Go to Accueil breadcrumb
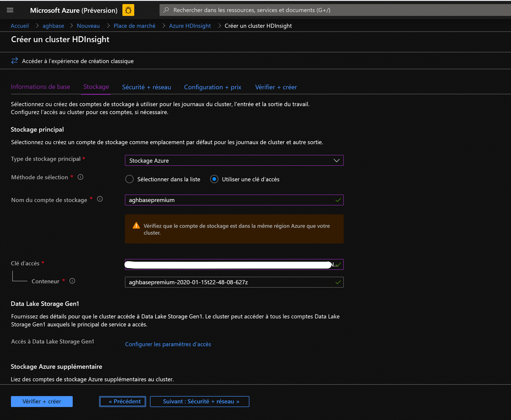Image resolution: width=511 pixels, height=420 pixels. coord(20,26)
